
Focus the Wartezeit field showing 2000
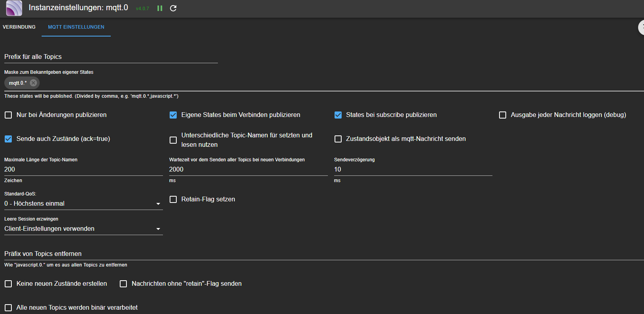point(249,170)
